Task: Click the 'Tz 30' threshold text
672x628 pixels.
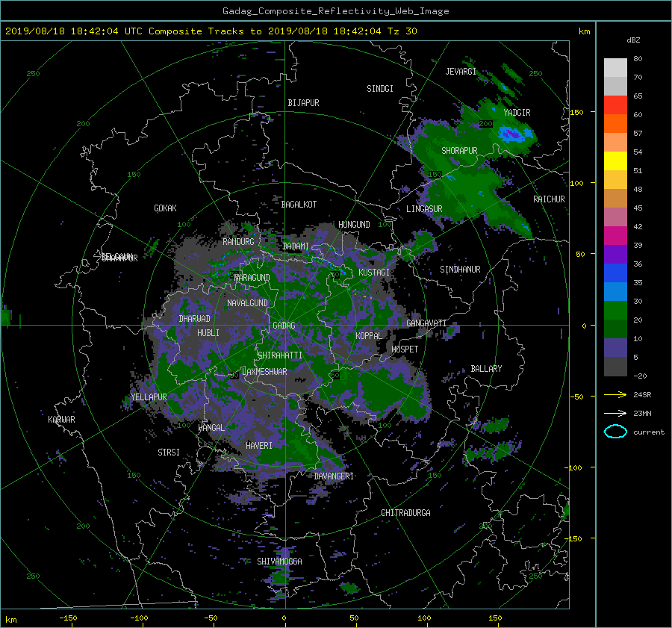Action: (x=402, y=31)
